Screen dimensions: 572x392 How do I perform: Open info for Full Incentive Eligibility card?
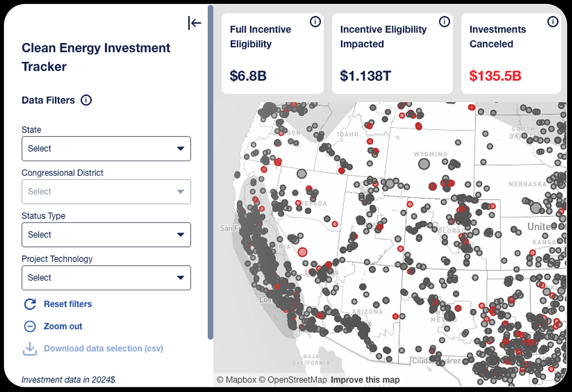point(315,21)
